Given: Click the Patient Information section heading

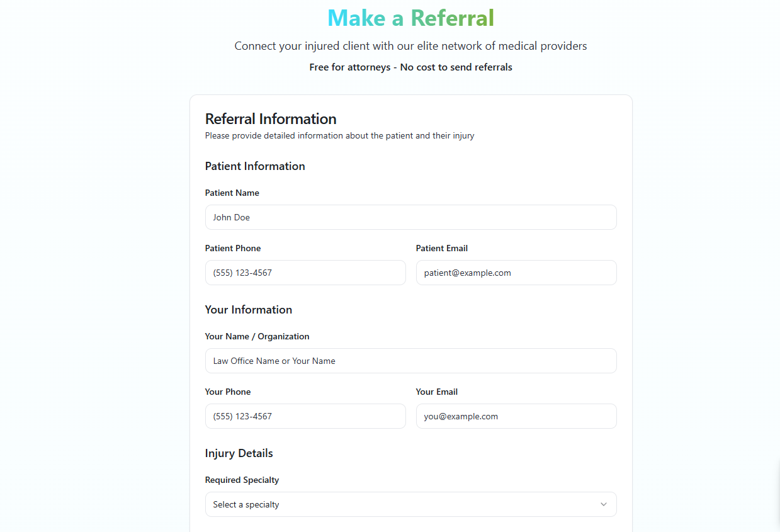Looking at the screenshot, I should point(255,166).
